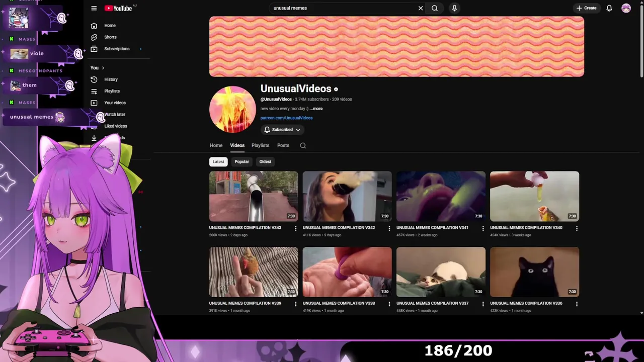Open Subscriptions in the sidebar

click(117, 49)
